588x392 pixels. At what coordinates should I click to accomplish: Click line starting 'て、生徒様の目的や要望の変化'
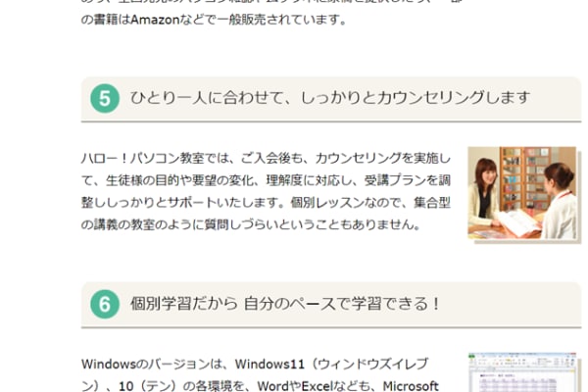(x=266, y=180)
